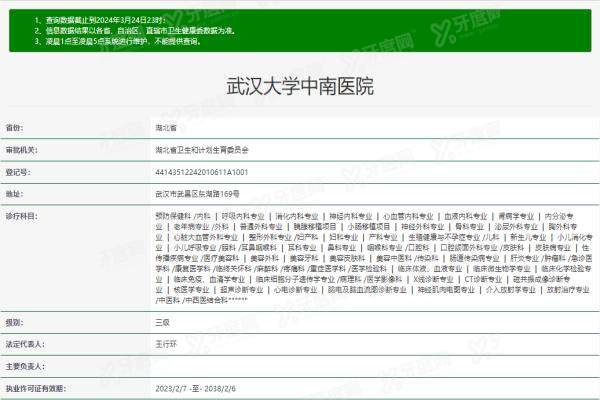
Task: Click 神经内科专业 in the department list
Action: (x=351, y=216)
